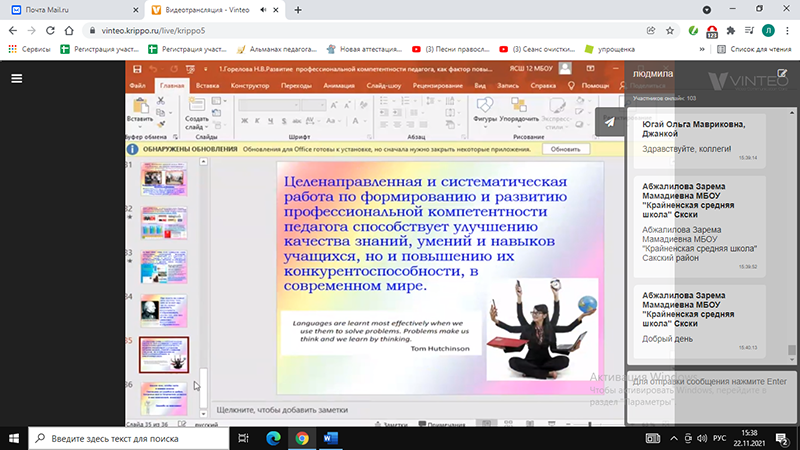Open the Анимация ribbon tab
Image resolution: width=800 pixels, height=450 pixels.
coord(339,86)
